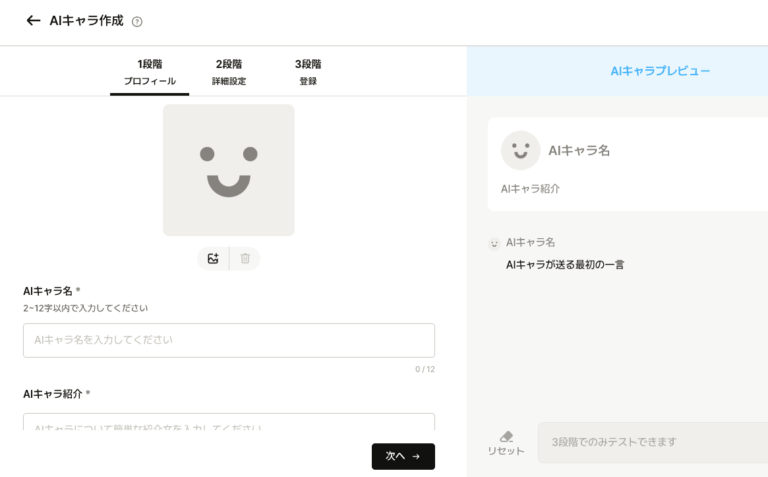Open the 2段階 詳細設定 tab
The image size is (768, 477).
(229, 72)
